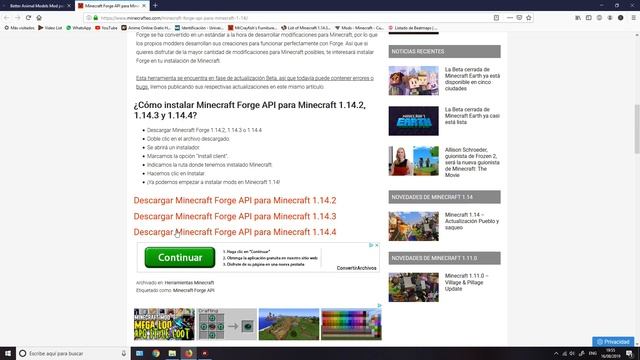Open the taskbar volume control
The image size is (640, 360).
point(572,353)
